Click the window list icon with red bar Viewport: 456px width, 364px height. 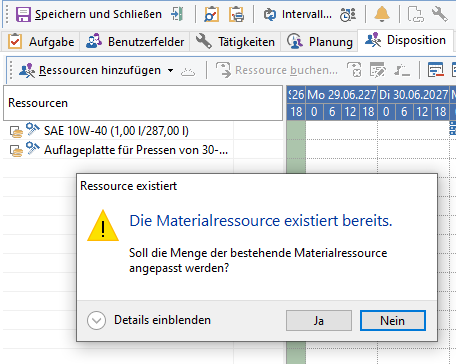tap(436, 70)
